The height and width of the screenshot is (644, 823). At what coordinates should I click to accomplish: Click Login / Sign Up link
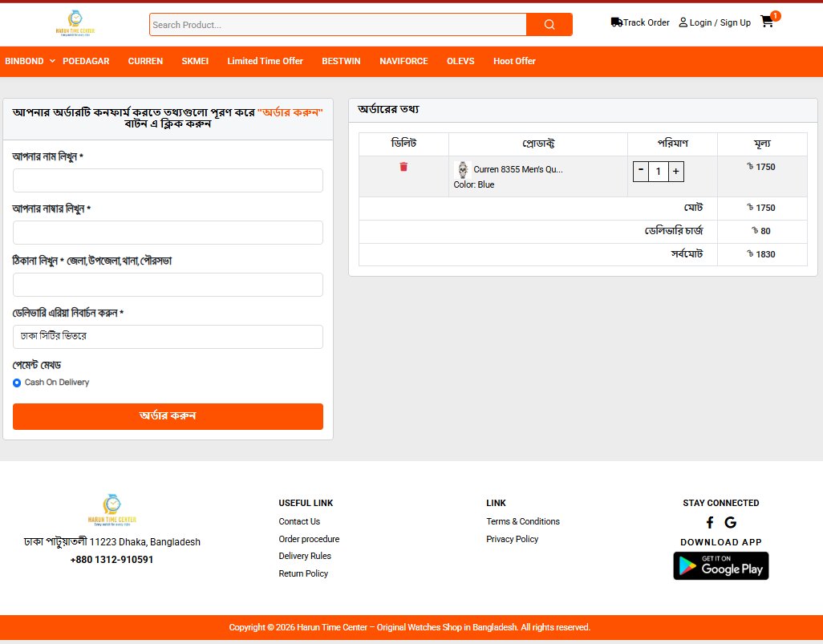click(x=720, y=22)
